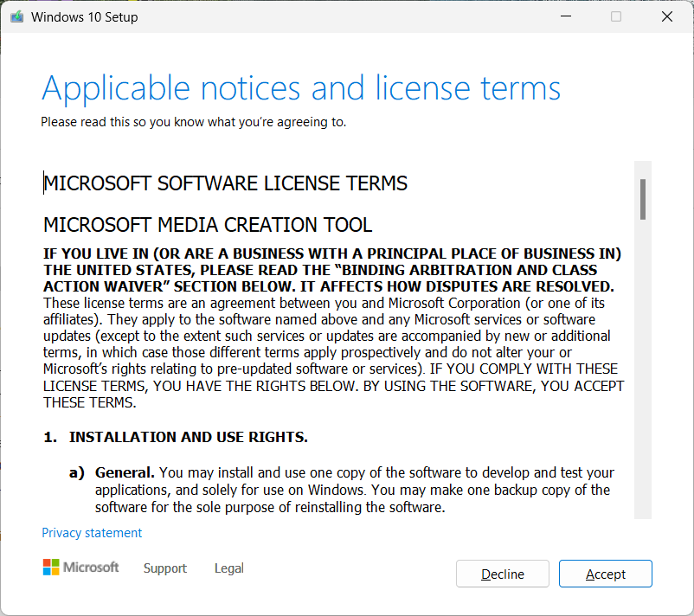
Task: Click the 'INSTALLATION AND USE RIGHTS.' heading
Action: click(x=188, y=437)
